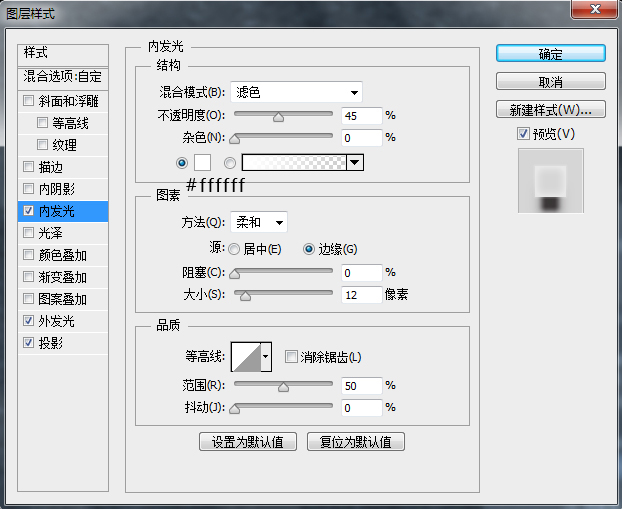Open the 等高线 contour picker arrow
Viewport: 622px width, 509px height.
(266, 357)
